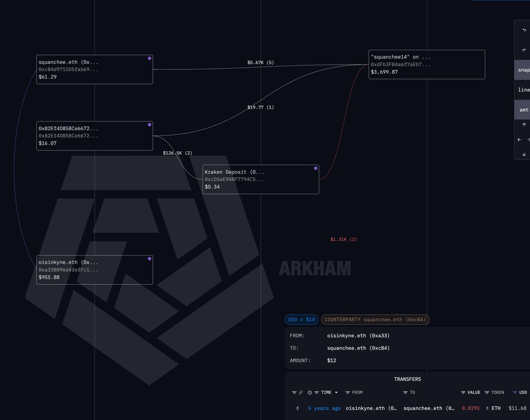This screenshot has height=420, width=530.
Task: Click the Ethereum chain icon in transfer row
Action: 297,409
